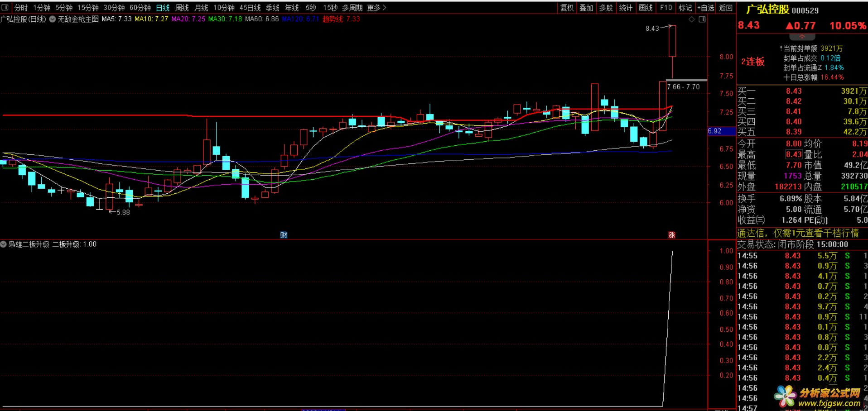The height and width of the screenshot is (411, 868).
Task: Expand the 更多 periods list
Action: coord(377,8)
